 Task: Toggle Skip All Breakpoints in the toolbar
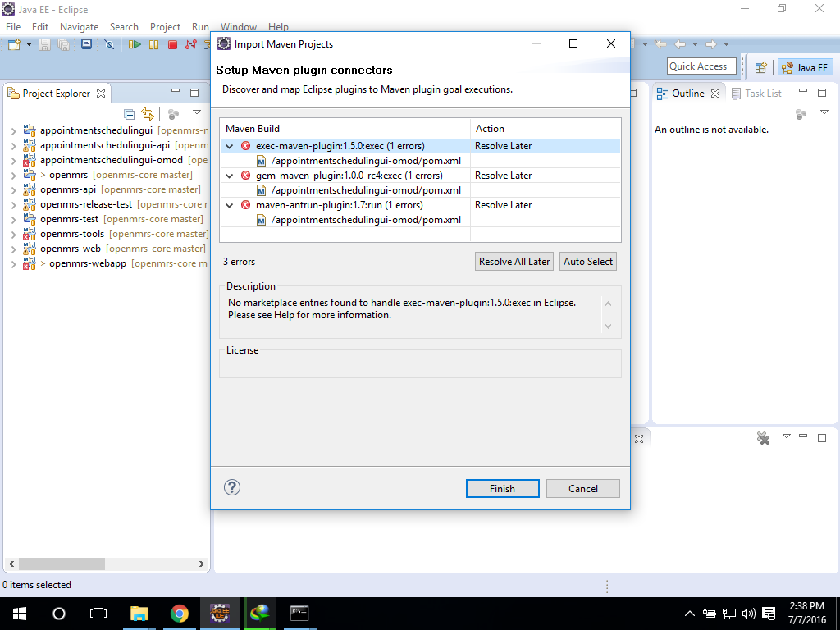[109, 44]
